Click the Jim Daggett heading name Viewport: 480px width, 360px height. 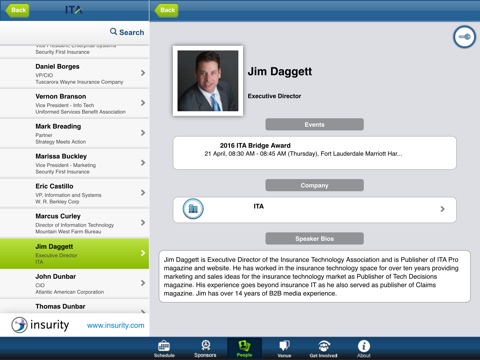coord(280,71)
